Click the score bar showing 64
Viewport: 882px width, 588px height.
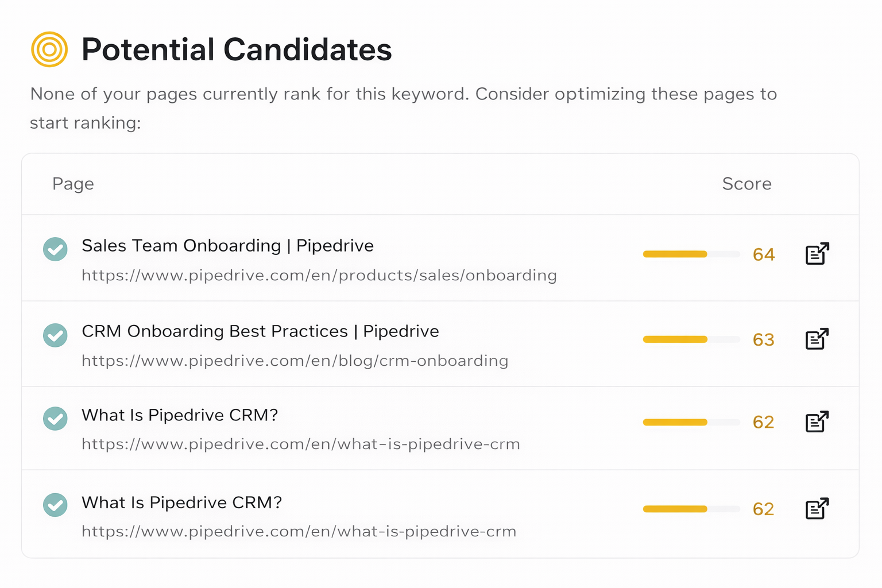(691, 254)
